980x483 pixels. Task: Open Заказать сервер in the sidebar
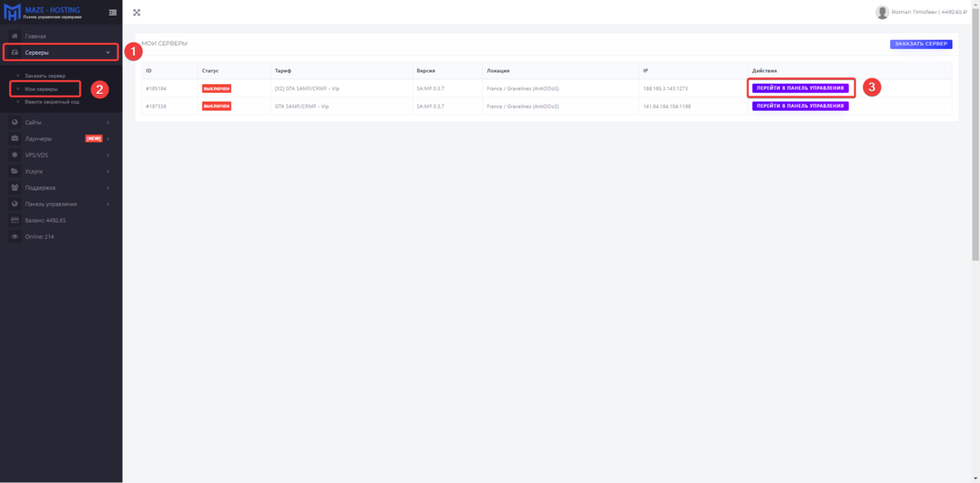45,76
